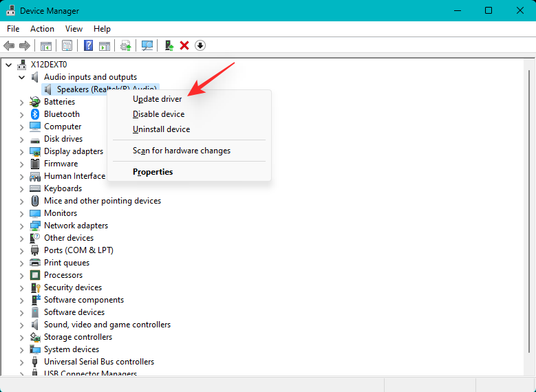Select Scan for hardware changes menu entry
536x392 pixels.
pyautogui.click(x=189, y=151)
